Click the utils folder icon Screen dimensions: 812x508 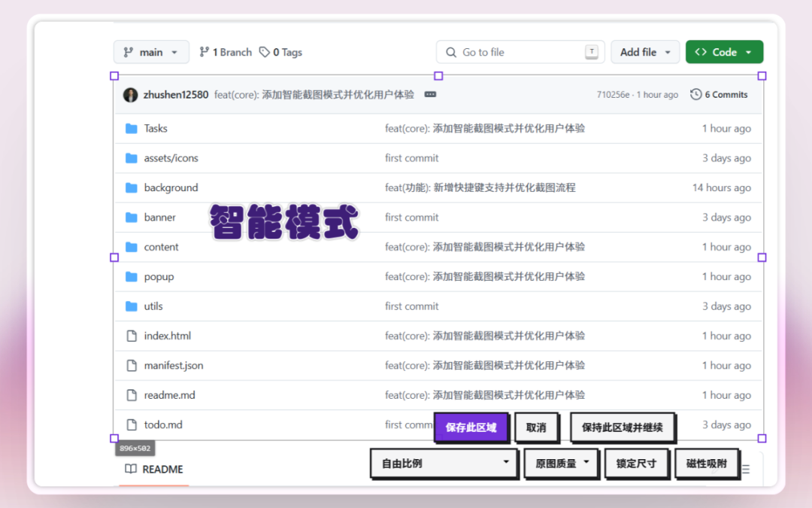point(132,306)
